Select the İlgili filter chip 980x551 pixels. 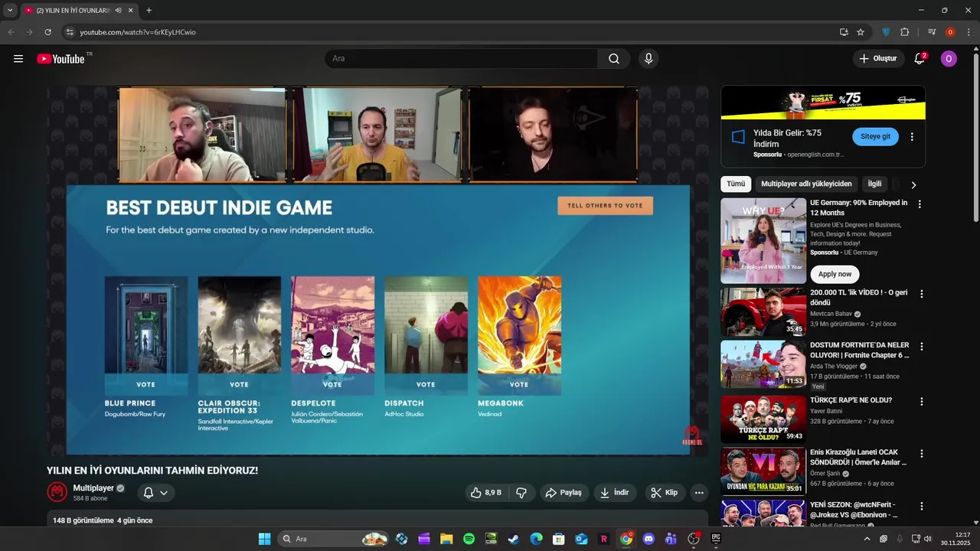coord(874,184)
